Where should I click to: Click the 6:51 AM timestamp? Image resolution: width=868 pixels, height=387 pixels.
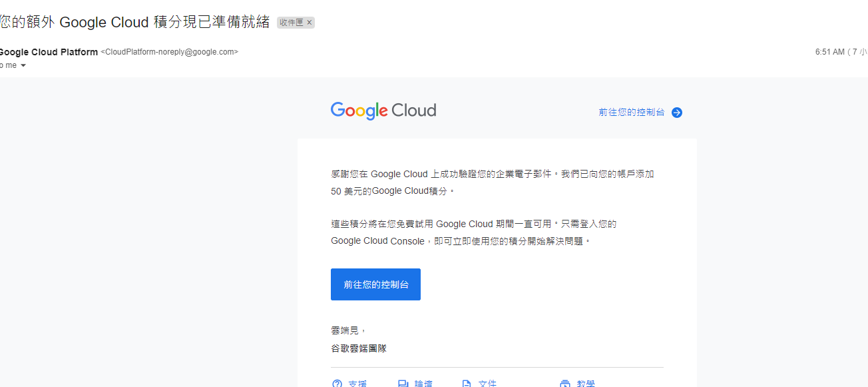(829, 52)
